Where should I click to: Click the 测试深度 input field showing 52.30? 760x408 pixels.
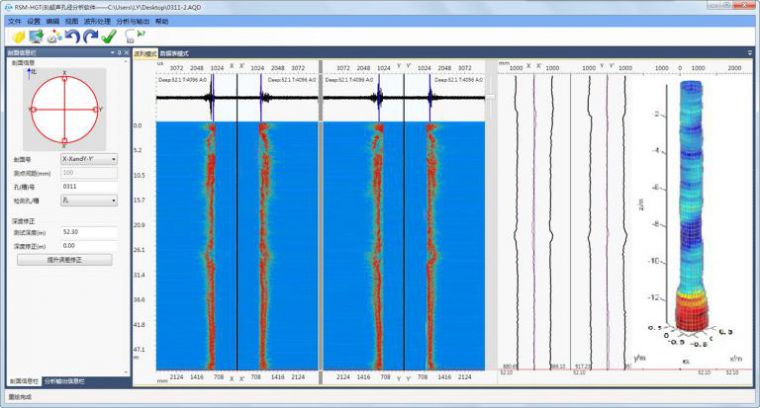point(88,231)
